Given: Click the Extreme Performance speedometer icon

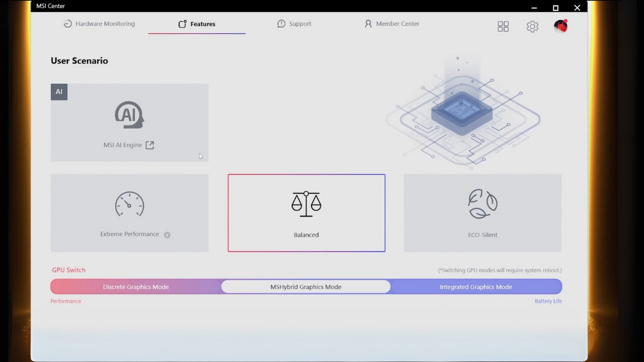Looking at the screenshot, I should pyautogui.click(x=129, y=204).
